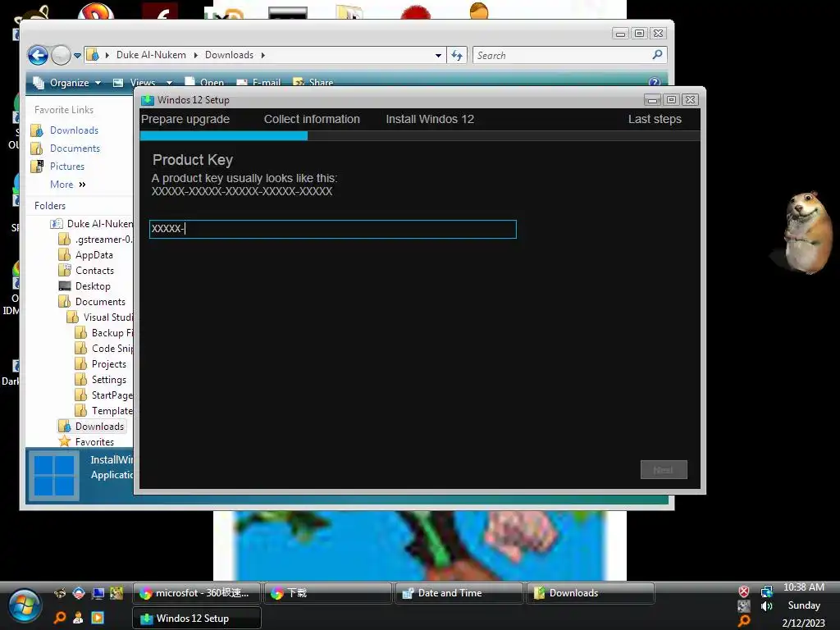Click orange magnifier quick launch icon
The height and width of the screenshot is (630, 840).
[x=60, y=618]
